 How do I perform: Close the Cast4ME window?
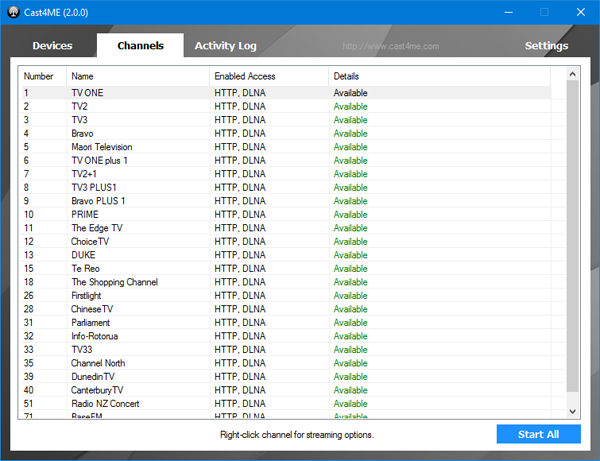pyautogui.click(x=580, y=12)
